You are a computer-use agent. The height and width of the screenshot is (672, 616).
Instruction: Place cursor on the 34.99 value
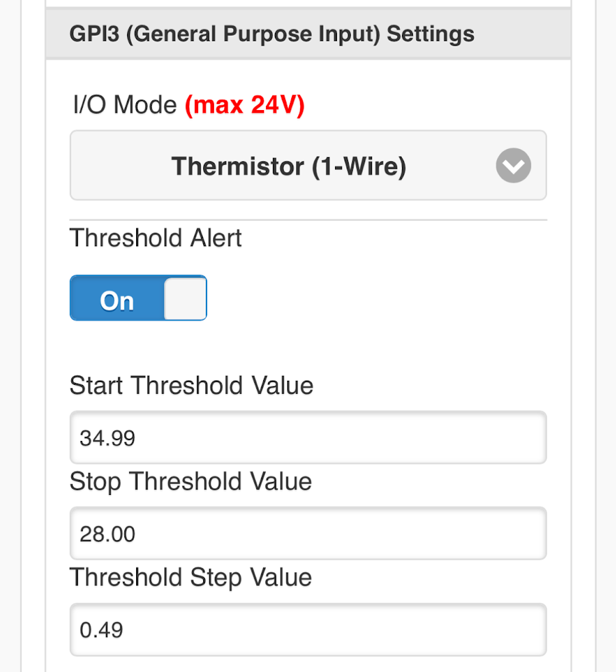click(x=107, y=438)
